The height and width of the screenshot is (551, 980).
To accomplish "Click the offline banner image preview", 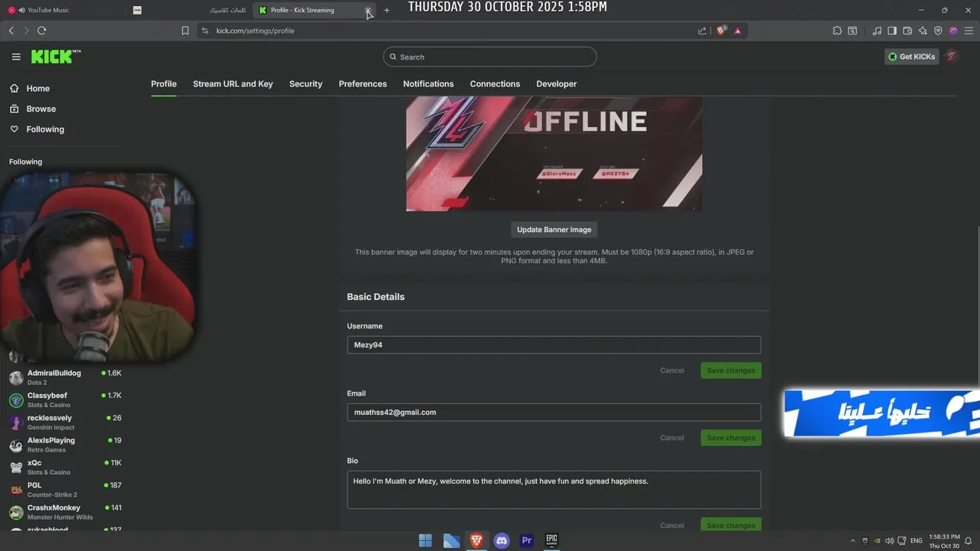I will point(554,153).
